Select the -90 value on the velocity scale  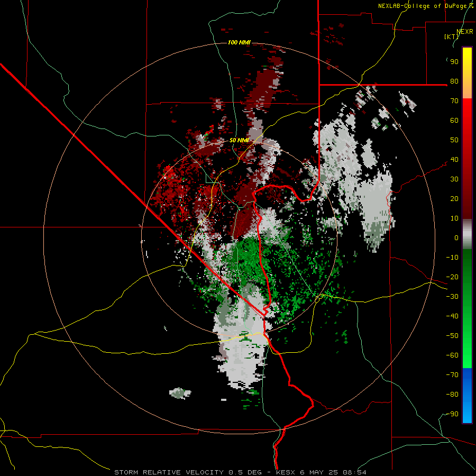click(452, 414)
